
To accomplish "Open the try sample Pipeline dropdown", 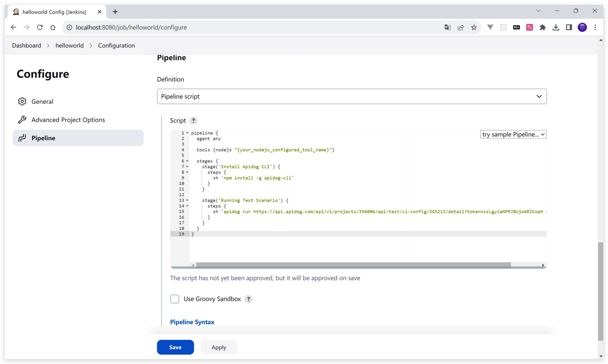I will pos(513,134).
